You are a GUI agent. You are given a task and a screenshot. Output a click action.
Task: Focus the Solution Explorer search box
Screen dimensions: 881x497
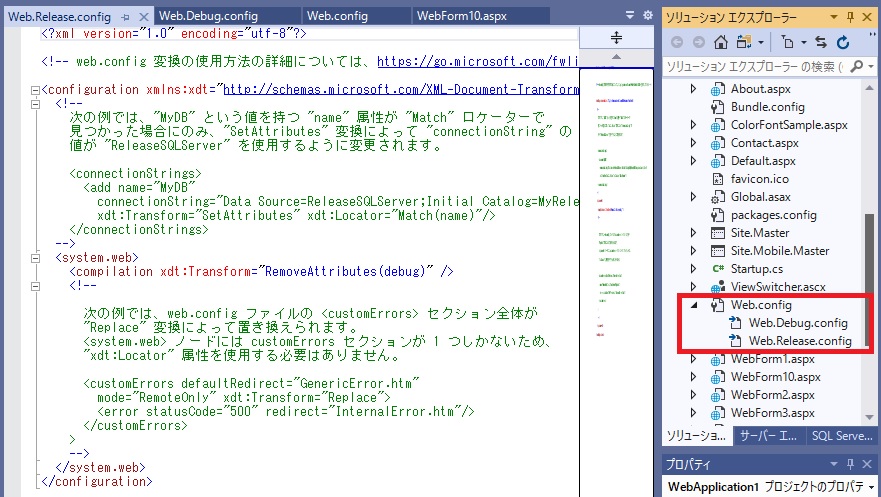(756, 67)
